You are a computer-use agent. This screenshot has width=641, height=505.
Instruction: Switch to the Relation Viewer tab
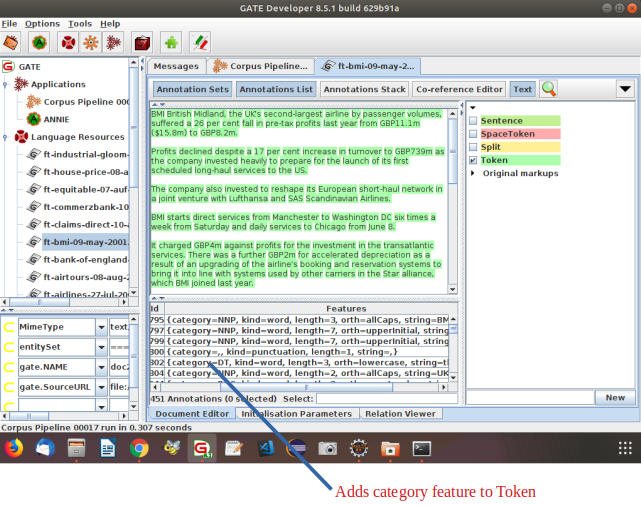[400, 414]
